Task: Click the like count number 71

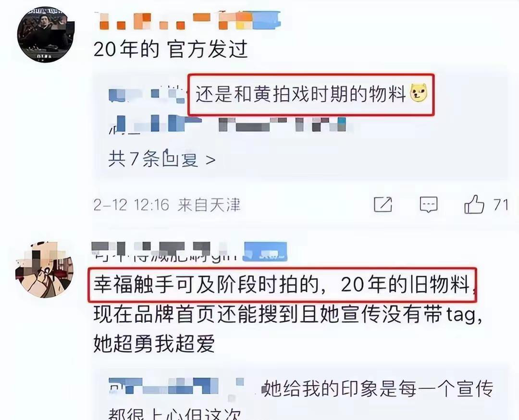Action: (x=500, y=205)
